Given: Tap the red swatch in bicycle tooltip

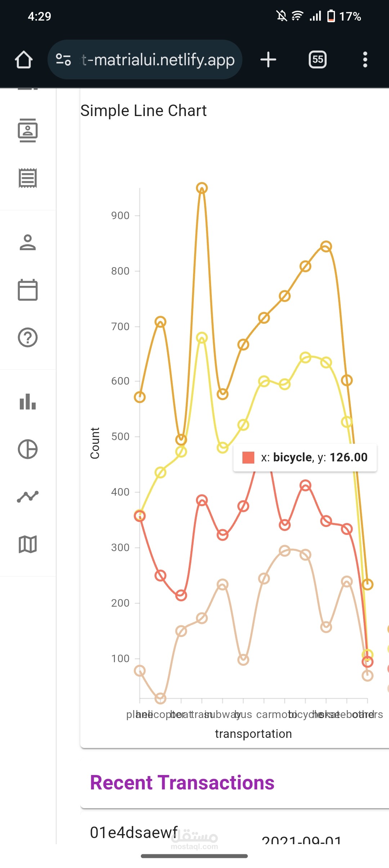Looking at the screenshot, I should coord(248,457).
